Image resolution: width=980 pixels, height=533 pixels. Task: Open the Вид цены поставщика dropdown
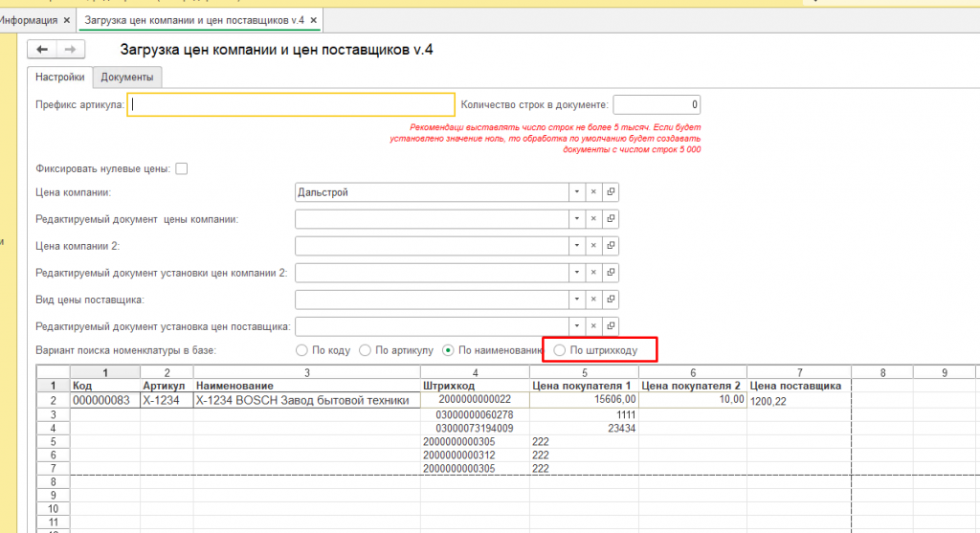tap(576, 300)
